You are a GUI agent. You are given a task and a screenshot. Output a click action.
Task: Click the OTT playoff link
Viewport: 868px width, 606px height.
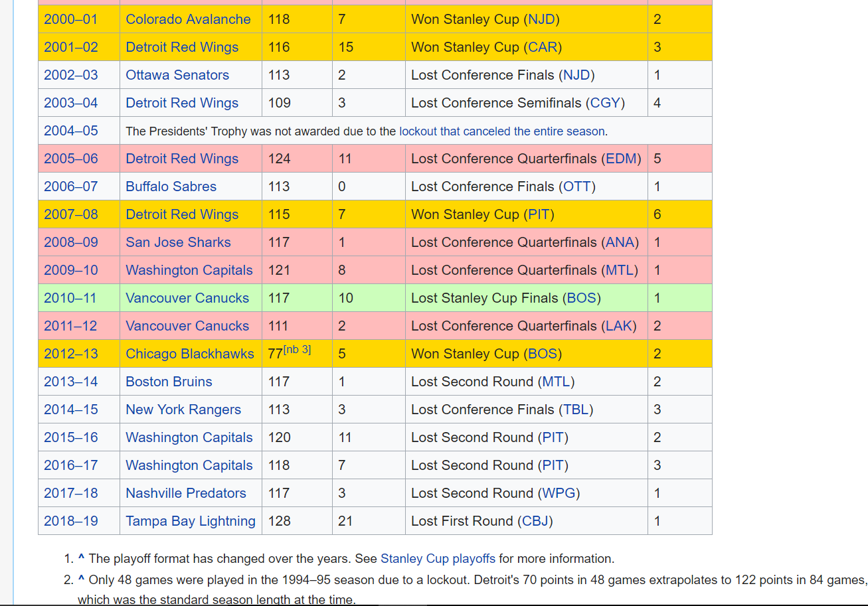(x=576, y=187)
